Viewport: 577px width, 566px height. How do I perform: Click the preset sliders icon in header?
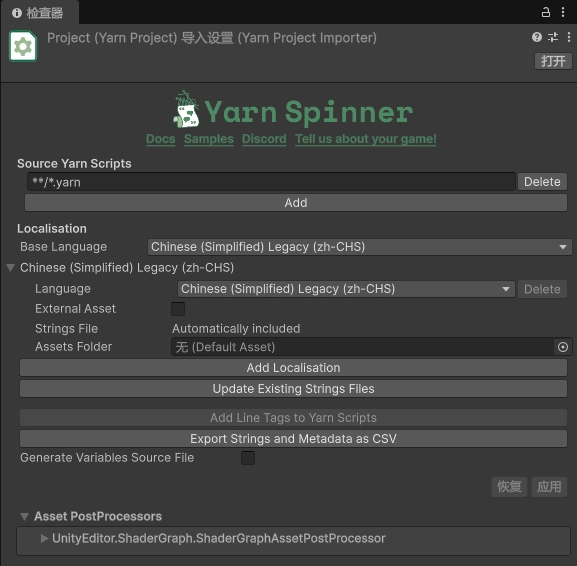click(x=553, y=37)
